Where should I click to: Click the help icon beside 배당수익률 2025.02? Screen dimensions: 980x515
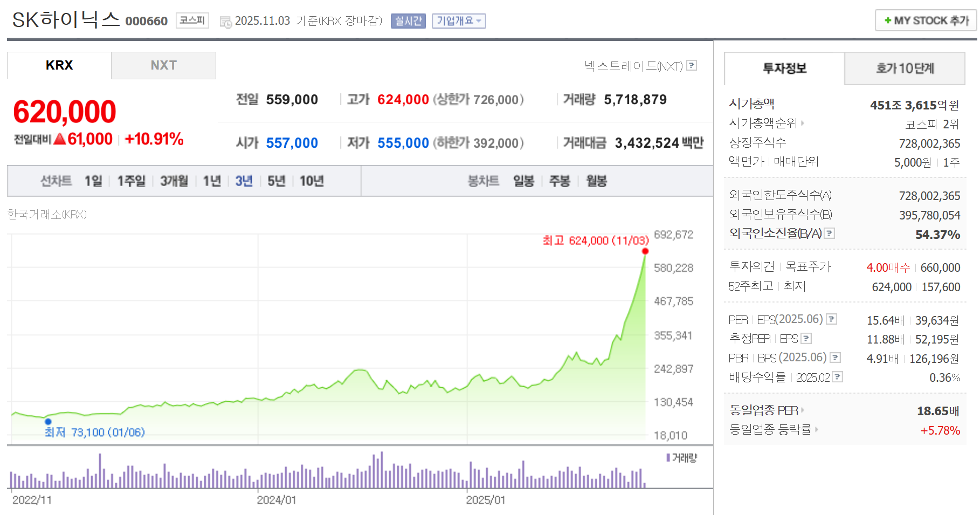click(x=838, y=377)
